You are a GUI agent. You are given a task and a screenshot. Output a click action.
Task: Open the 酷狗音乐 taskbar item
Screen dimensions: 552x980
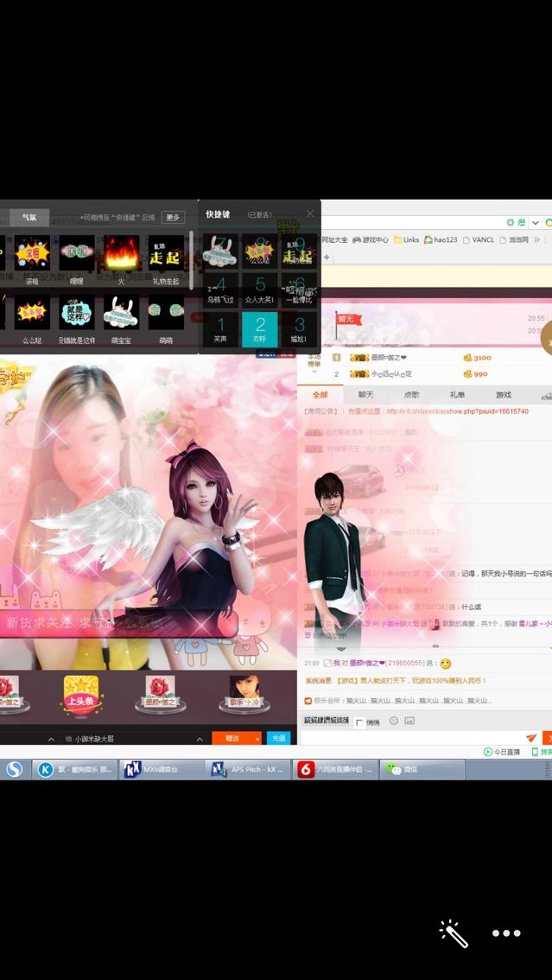coord(75,769)
